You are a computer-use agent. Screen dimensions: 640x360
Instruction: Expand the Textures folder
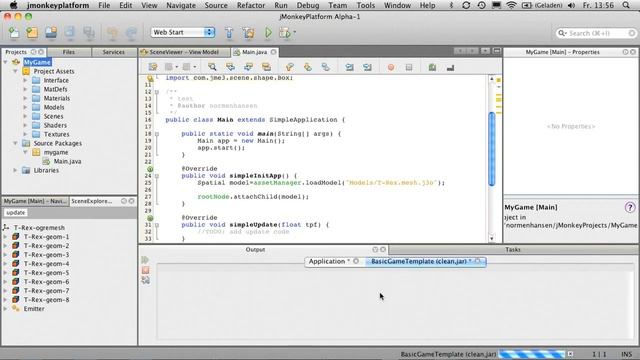click(25, 134)
